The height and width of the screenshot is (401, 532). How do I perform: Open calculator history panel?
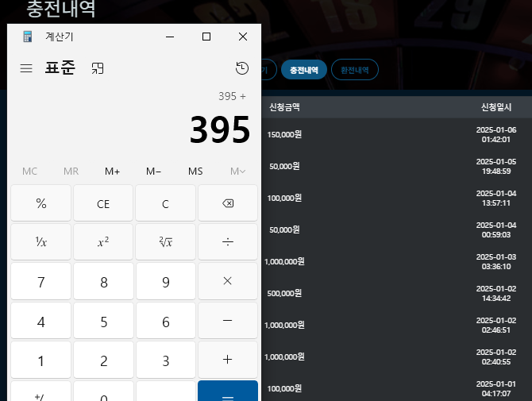click(242, 68)
